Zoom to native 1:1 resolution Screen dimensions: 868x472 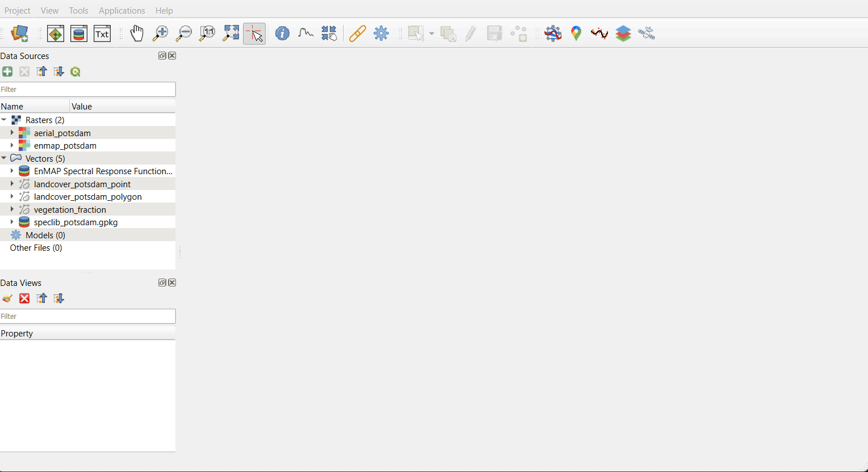pos(207,34)
